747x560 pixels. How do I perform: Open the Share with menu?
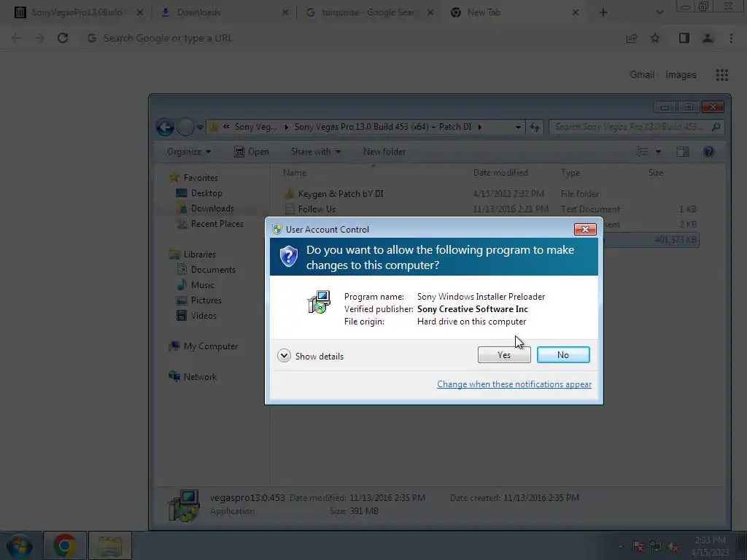tap(315, 152)
